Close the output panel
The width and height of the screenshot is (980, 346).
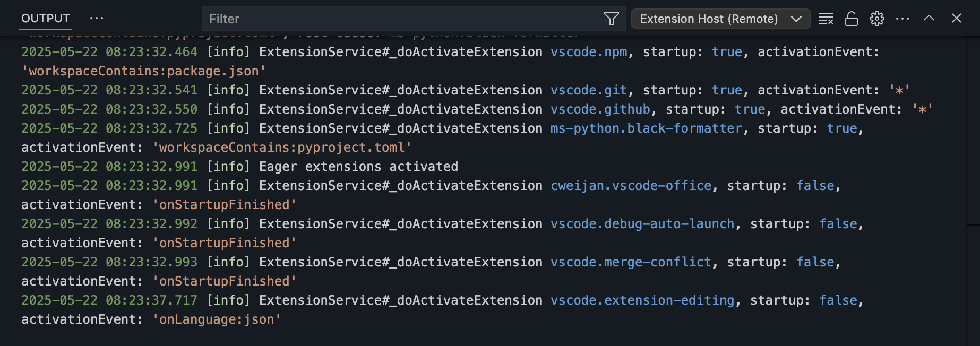tap(956, 19)
